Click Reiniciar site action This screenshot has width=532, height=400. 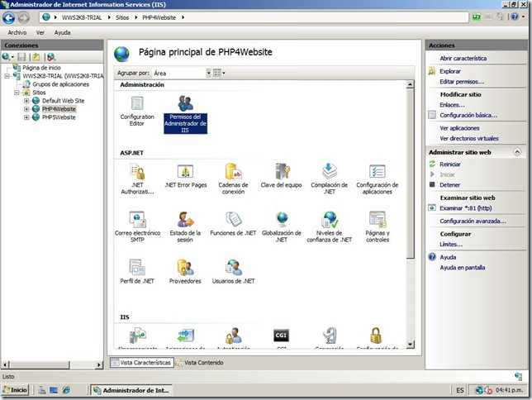(x=450, y=164)
